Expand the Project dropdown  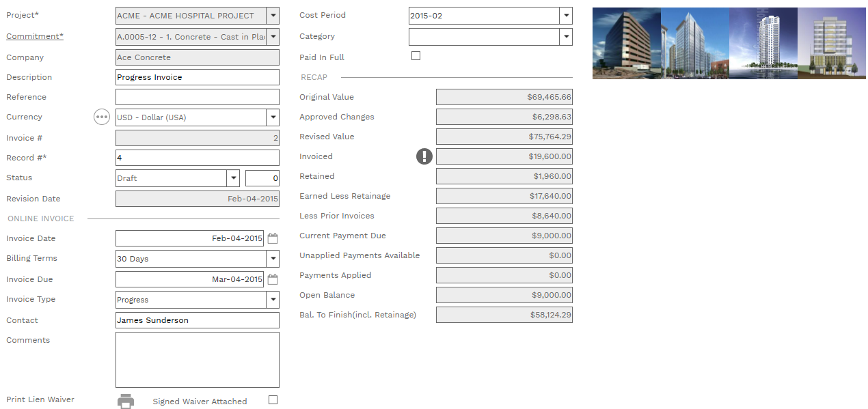click(x=273, y=16)
